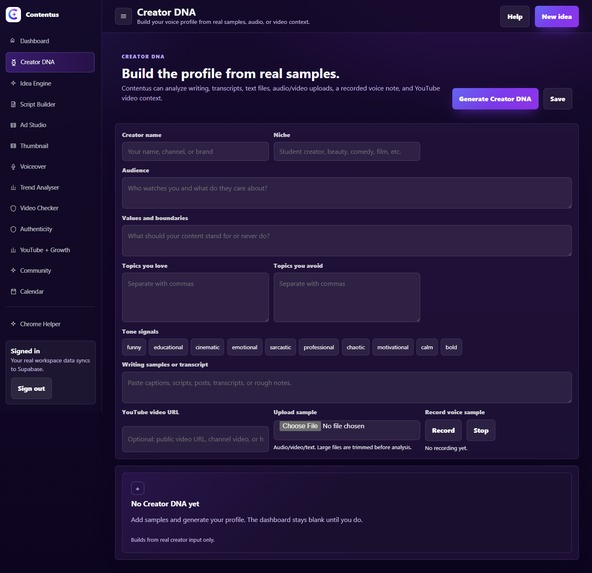Viewport: 592px width, 573px height.
Task: Click the Trend Analyser chart icon
Action: pyautogui.click(x=13, y=187)
